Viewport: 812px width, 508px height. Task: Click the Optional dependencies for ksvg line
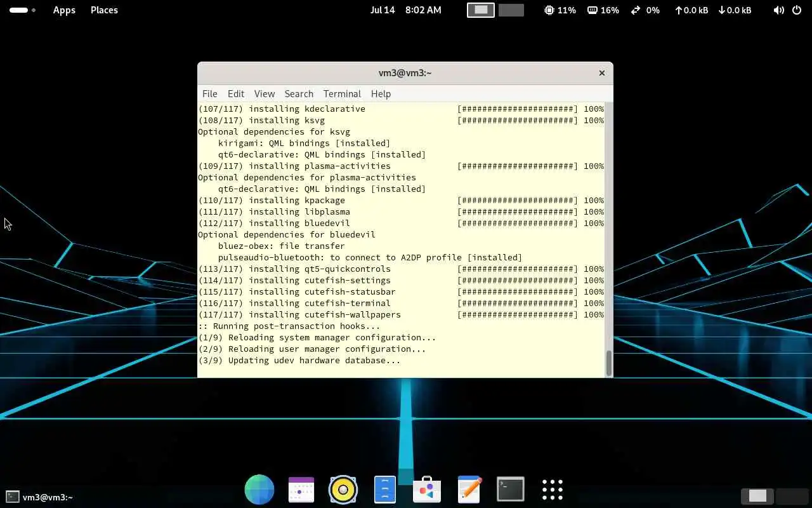(274, 131)
